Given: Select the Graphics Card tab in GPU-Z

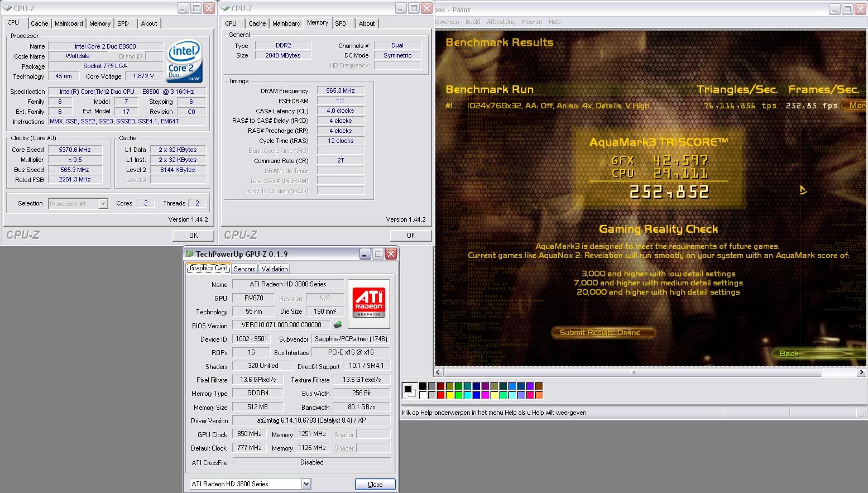Looking at the screenshot, I should pyautogui.click(x=209, y=268).
